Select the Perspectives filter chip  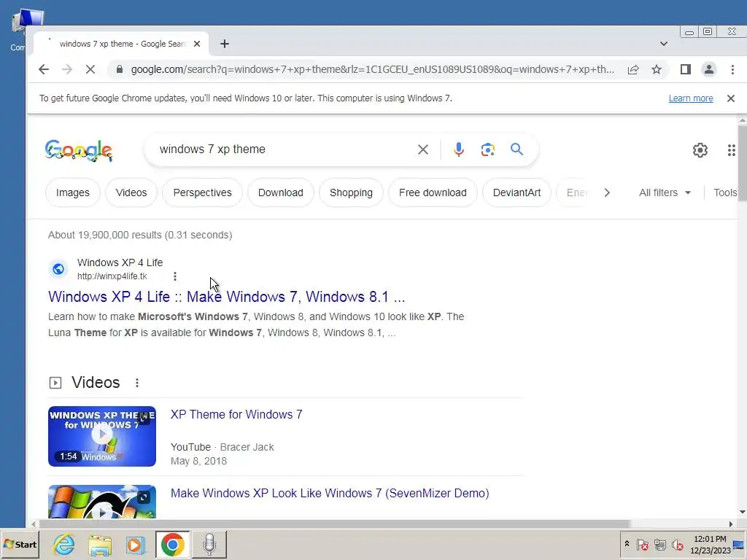203,192
